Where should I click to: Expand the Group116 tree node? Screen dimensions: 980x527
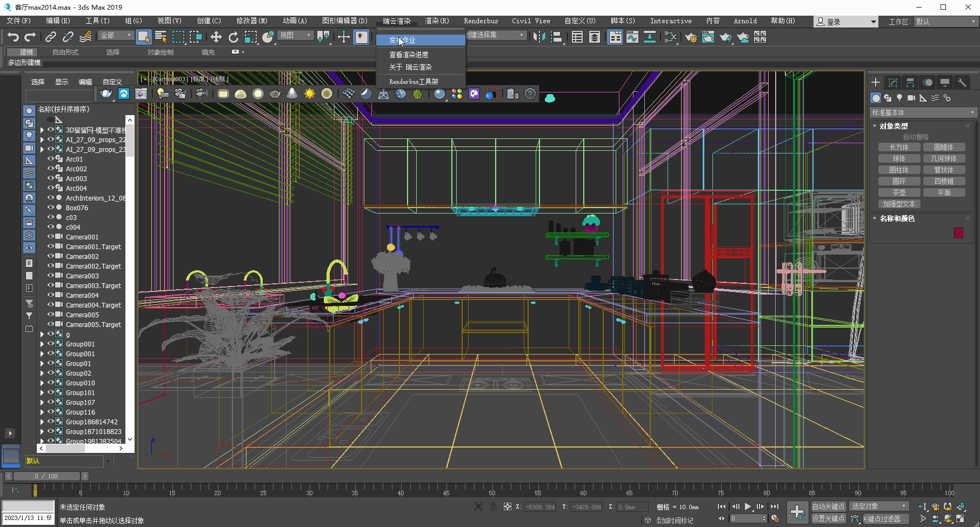[x=42, y=412]
